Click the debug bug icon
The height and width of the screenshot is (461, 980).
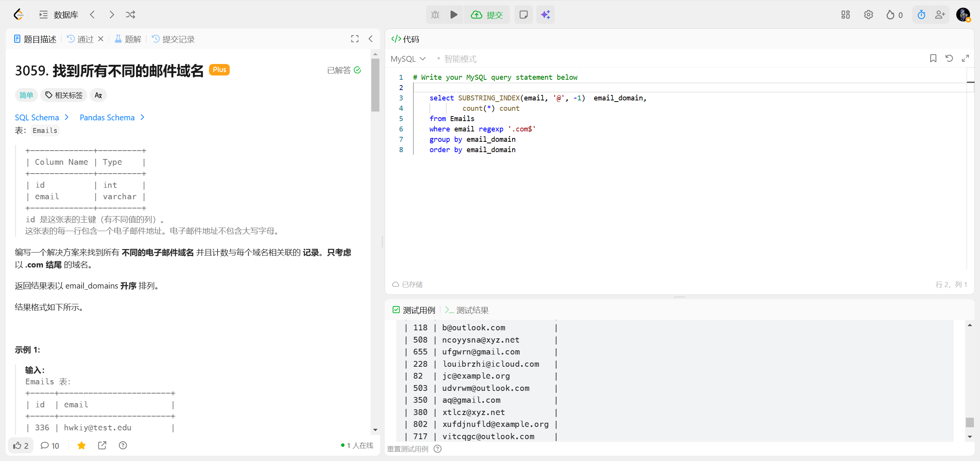tap(435, 15)
